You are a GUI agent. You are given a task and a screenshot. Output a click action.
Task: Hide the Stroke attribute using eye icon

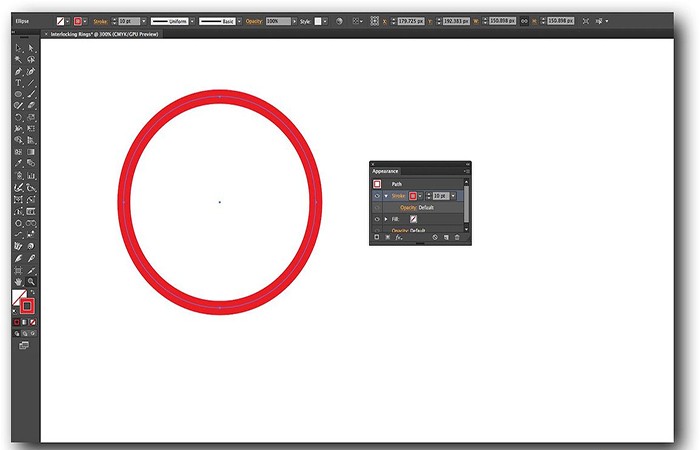click(x=377, y=196)
